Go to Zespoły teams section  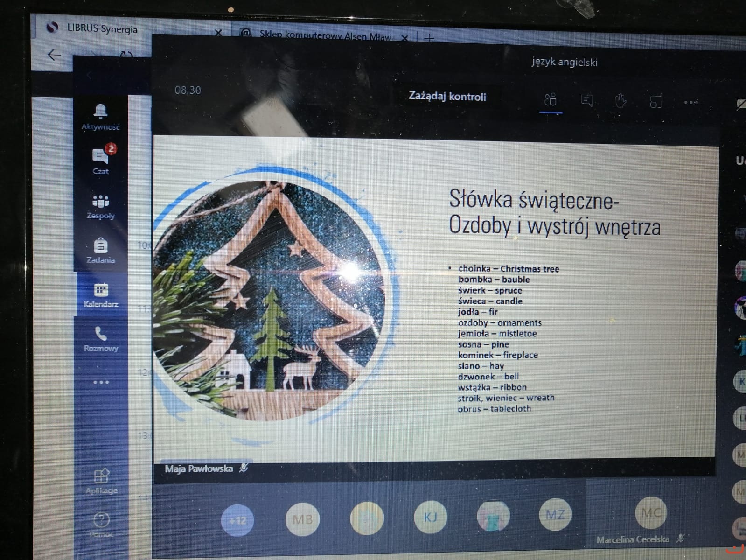100,206
